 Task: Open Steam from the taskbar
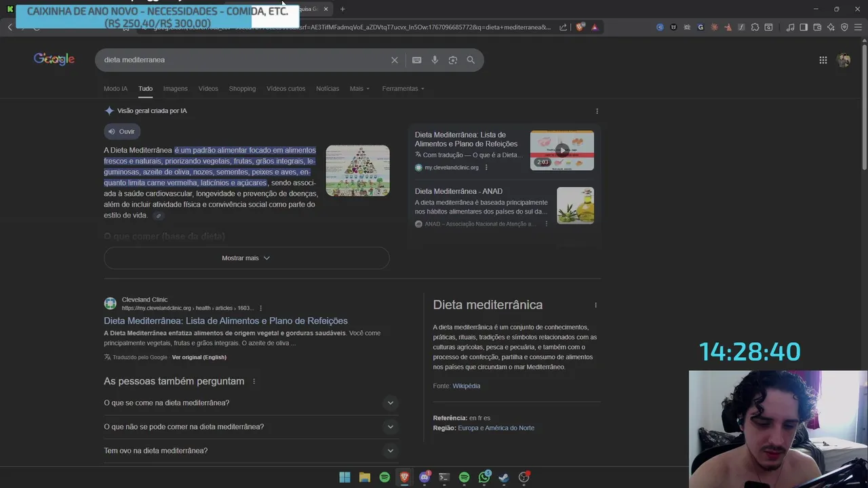pos(504,477)
